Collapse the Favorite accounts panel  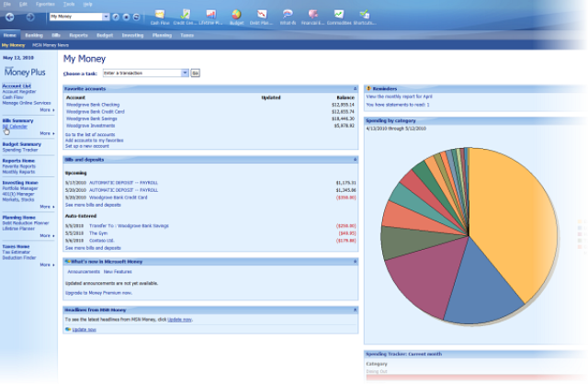(x=355, y=89)
